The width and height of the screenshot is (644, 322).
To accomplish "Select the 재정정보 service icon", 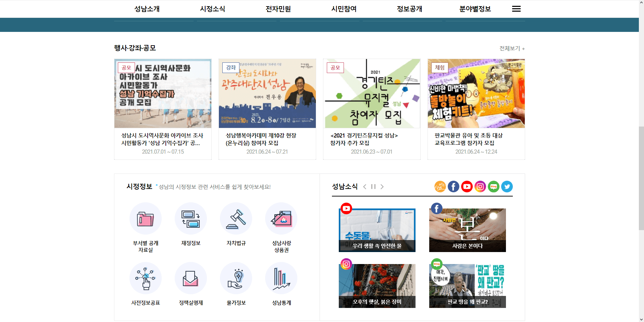I will (191, 218).
